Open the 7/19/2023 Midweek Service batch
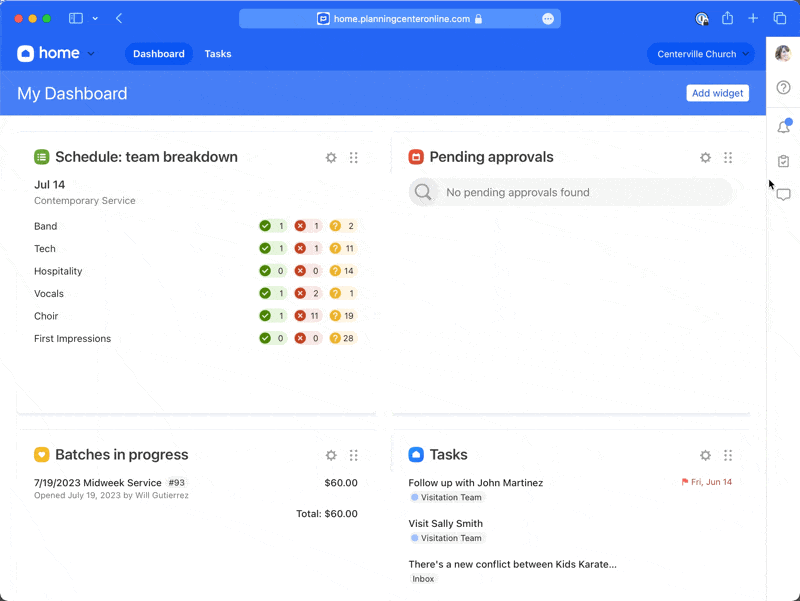This screenshot has height=601, width=800. tap(97, 483)
